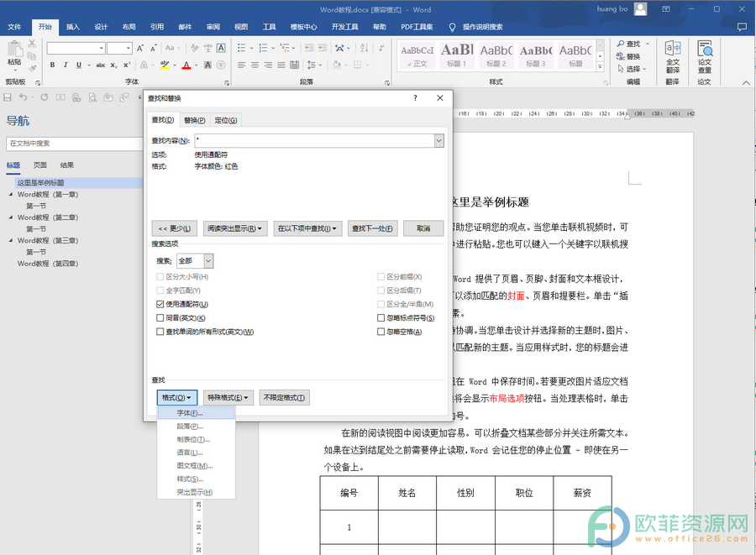756x555 pixels.
Task: Apply subscript x₂ icon
Action: 113,65
